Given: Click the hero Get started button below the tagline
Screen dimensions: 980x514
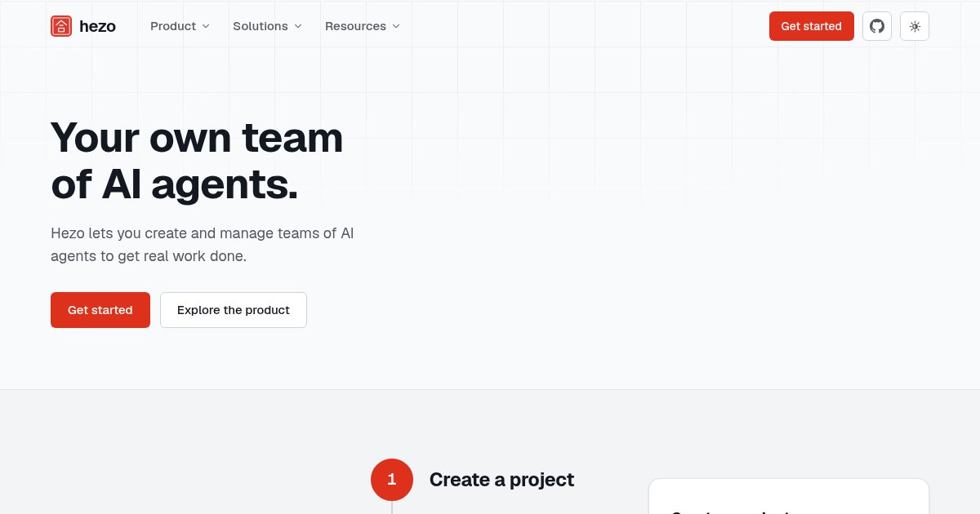Looking at the screenshot, I should 100,310.
